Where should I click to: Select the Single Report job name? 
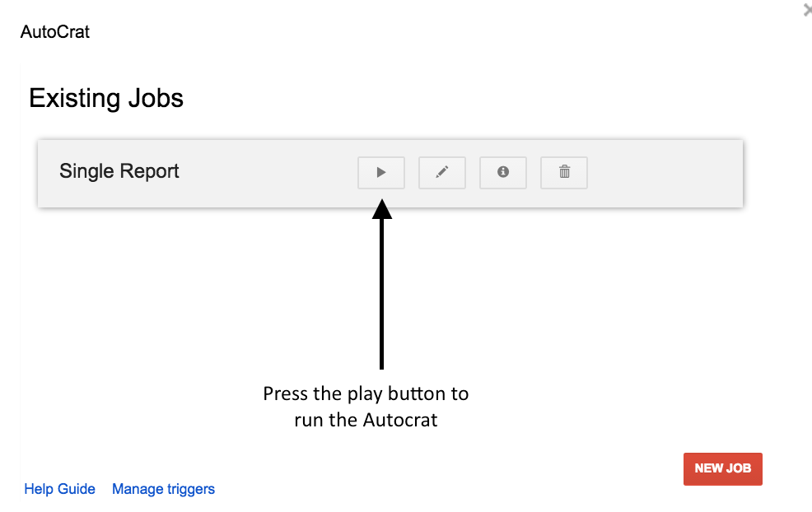click(119, 171)
